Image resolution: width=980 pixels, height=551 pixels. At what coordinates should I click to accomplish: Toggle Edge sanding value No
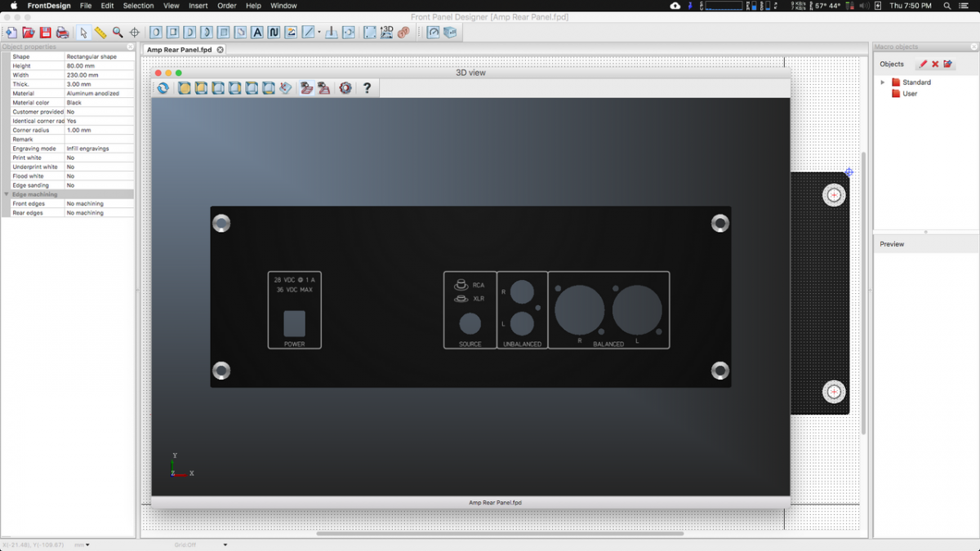(100, 185)
